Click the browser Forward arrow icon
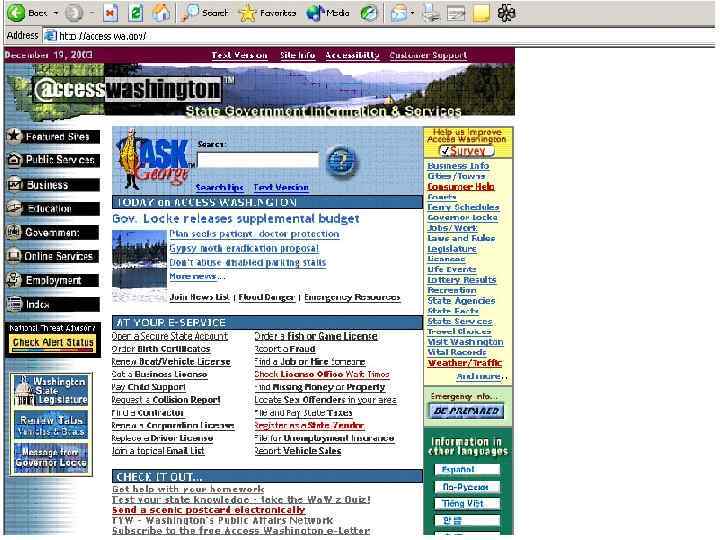Viewport: 720px width, 540px height. click(73, 13)
